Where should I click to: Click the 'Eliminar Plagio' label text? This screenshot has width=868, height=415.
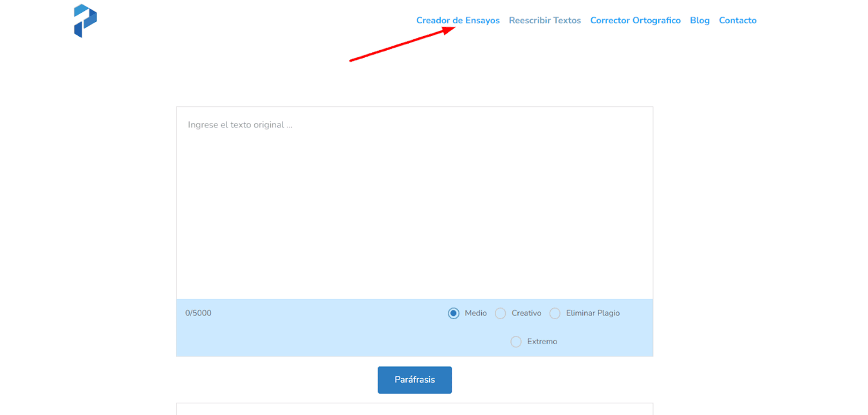[x=593, y=313]
